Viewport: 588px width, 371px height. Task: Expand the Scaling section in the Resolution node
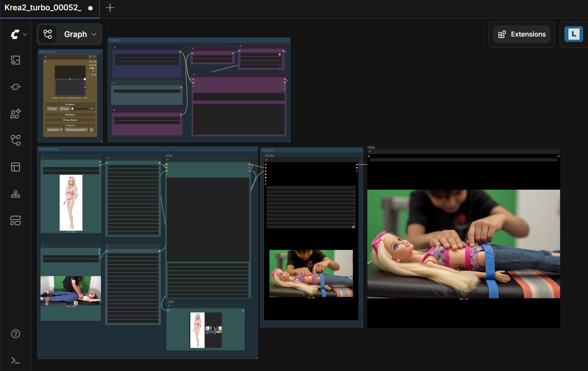(x=70, y=114)
